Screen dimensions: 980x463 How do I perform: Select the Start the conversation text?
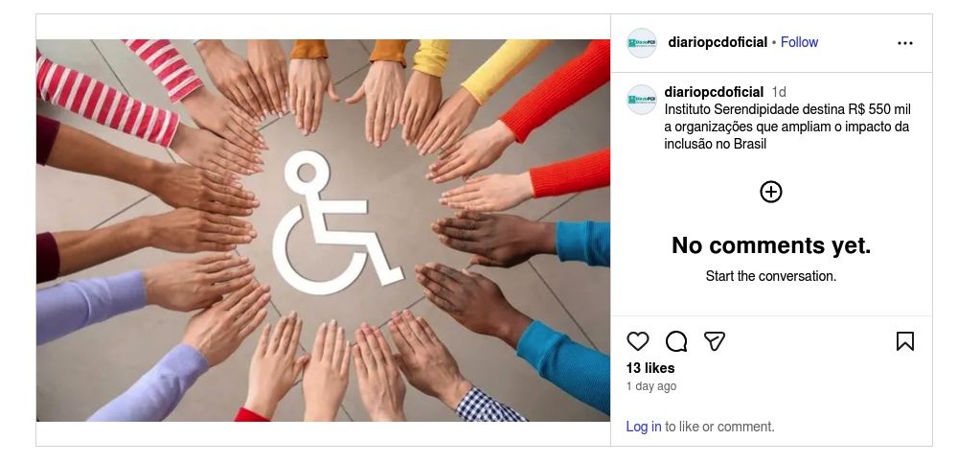point(771,276)
